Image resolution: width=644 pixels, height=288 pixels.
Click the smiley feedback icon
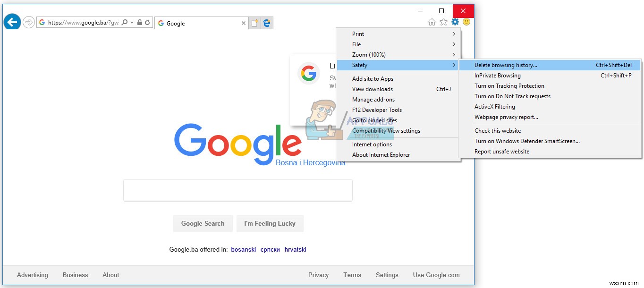tap(466, 22)
